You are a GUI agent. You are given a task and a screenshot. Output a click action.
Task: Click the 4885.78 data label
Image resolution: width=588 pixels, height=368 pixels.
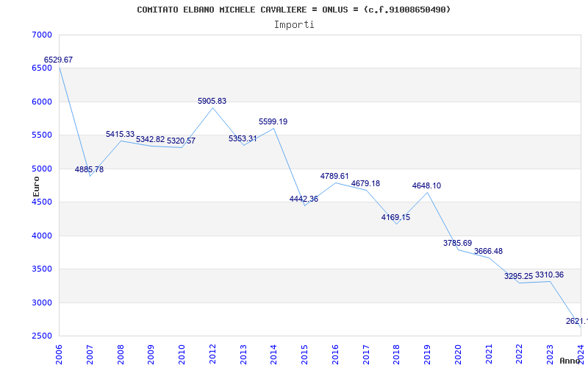click(89, 169)
